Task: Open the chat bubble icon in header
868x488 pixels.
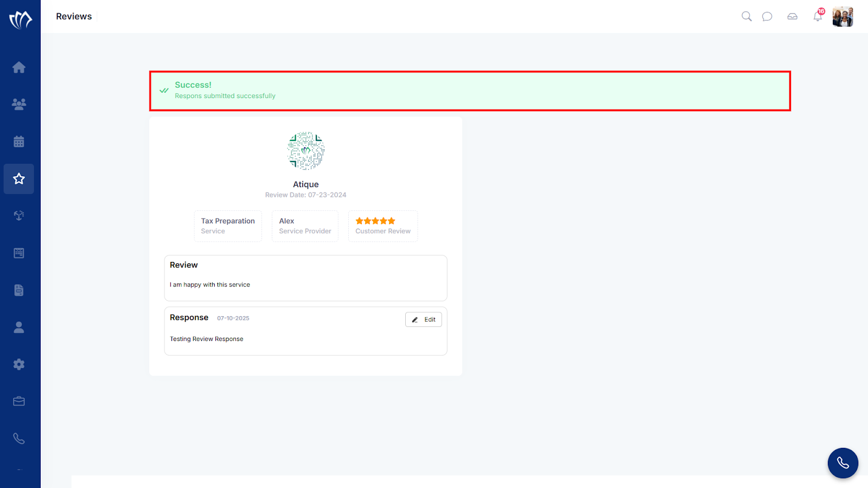Action: 767,16
